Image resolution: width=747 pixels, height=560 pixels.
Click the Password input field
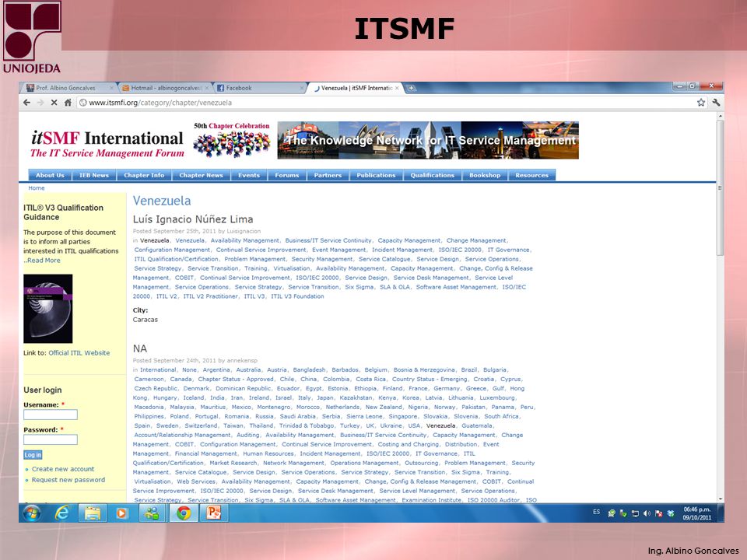pos(51,439)
